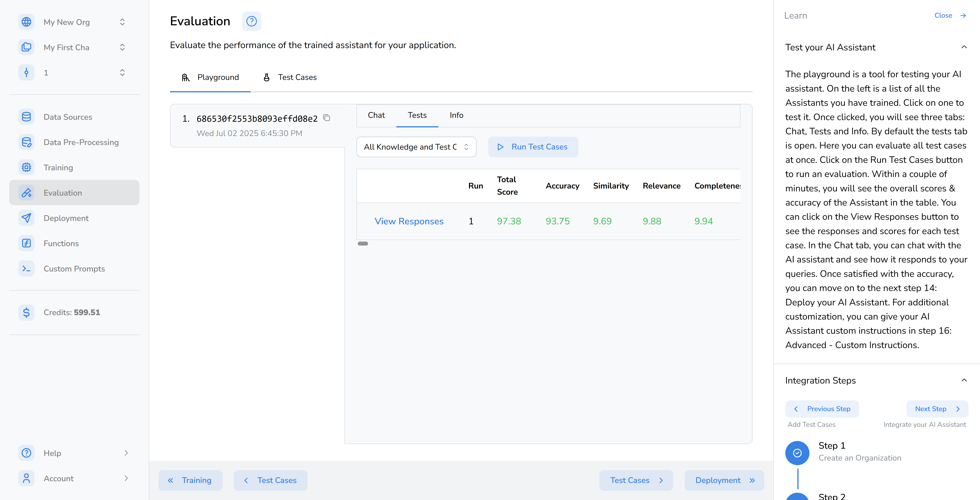Screen dimensions: 980x500
Task: Click the Help question mark icon in sidebar
Action: [x=26, y=453]
